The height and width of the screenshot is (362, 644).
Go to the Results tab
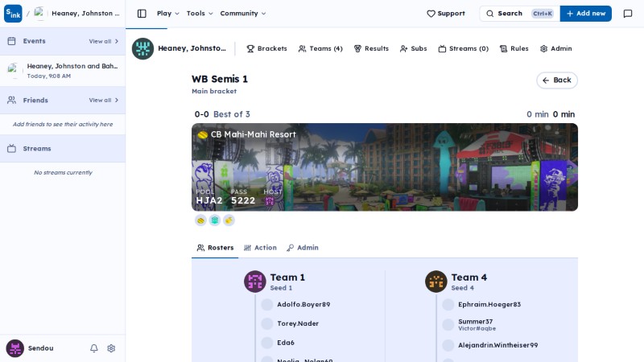point(371,48)
